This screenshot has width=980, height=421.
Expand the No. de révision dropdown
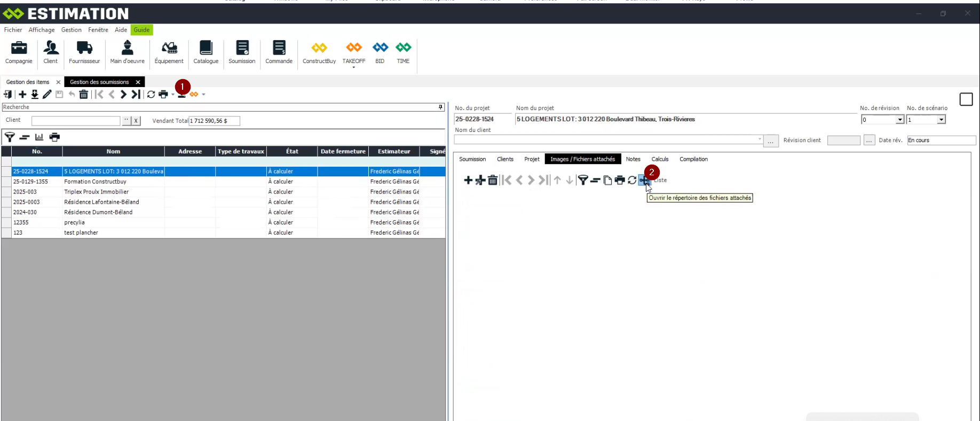(x=900, y=120)
